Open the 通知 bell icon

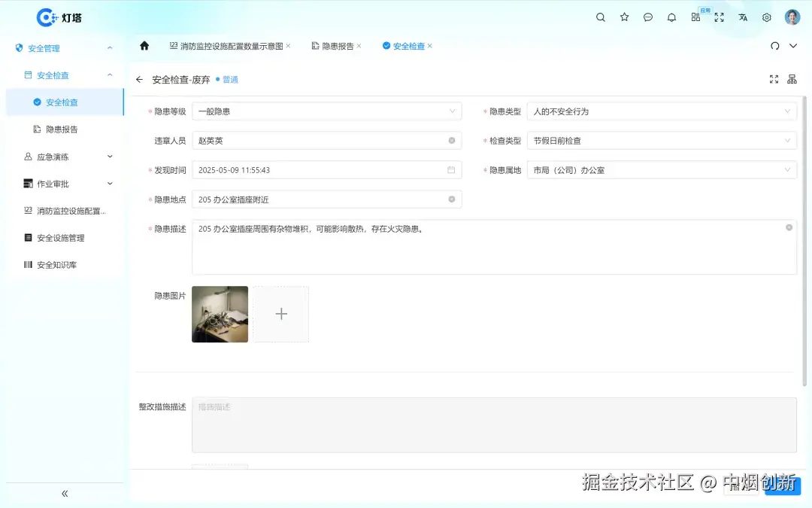click(671, 17)
